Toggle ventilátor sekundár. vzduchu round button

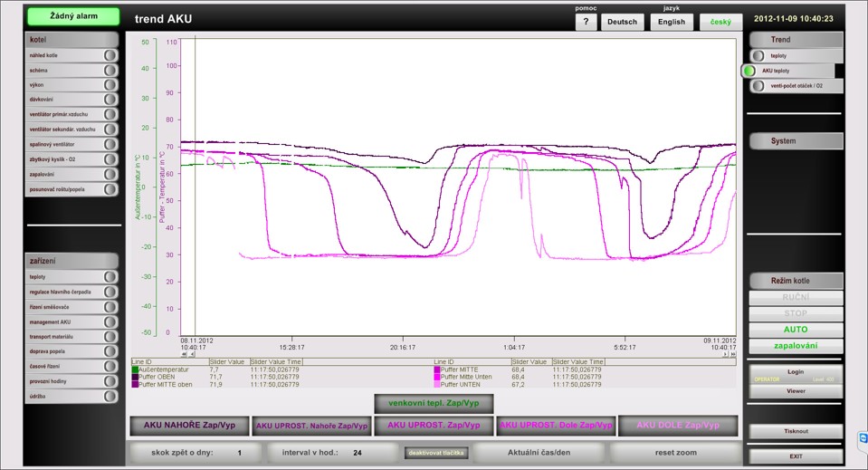click(110, 129)
